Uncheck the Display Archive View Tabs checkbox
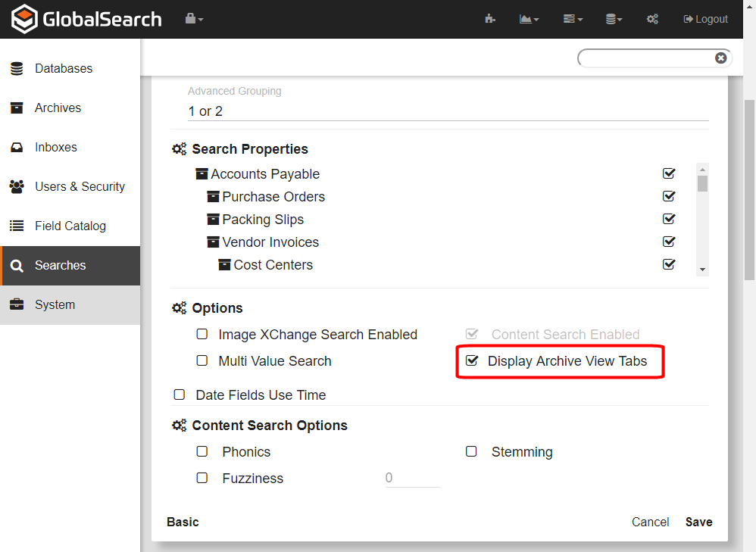The height and width of the screenshot is (552, 756). coord(472,361)
